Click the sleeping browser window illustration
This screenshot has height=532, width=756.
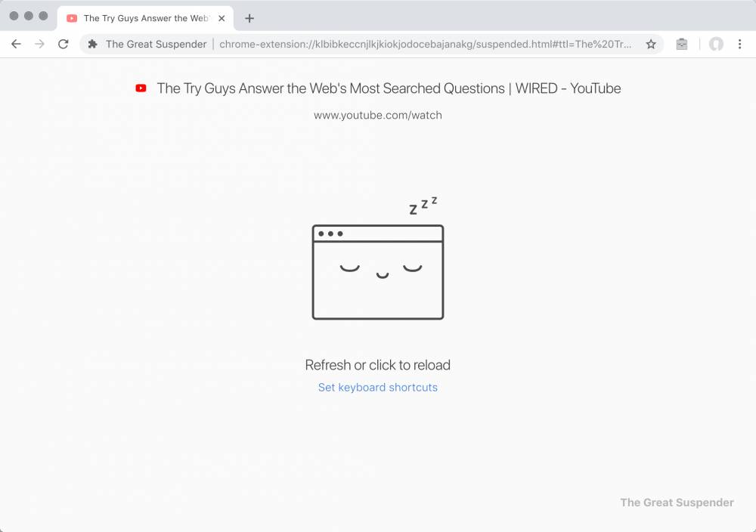[378, 258]
